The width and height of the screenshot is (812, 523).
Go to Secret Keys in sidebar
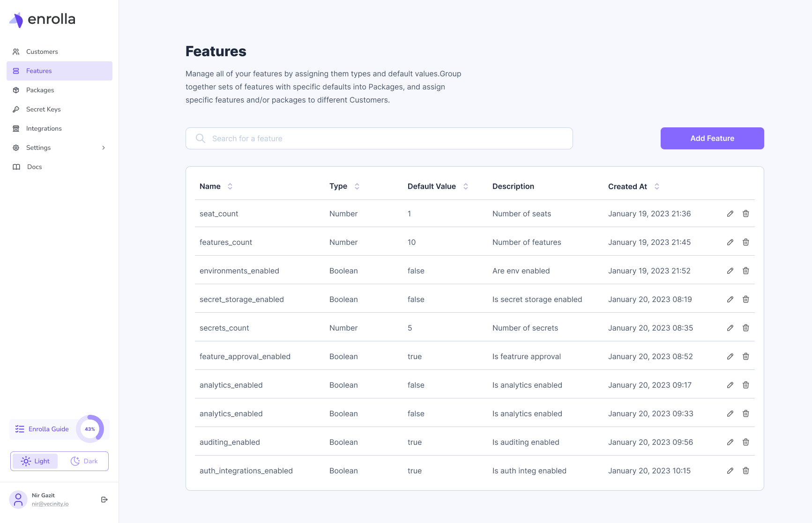[44, 109]
